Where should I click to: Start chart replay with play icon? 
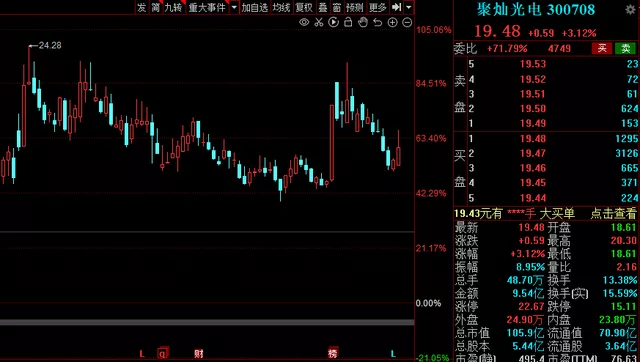click(x=333, y=22)
